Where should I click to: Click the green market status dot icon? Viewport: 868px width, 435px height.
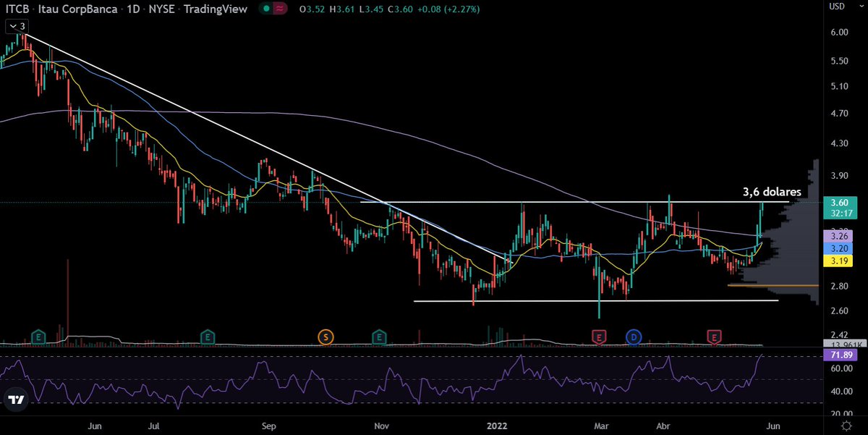[x=266, y=9]
